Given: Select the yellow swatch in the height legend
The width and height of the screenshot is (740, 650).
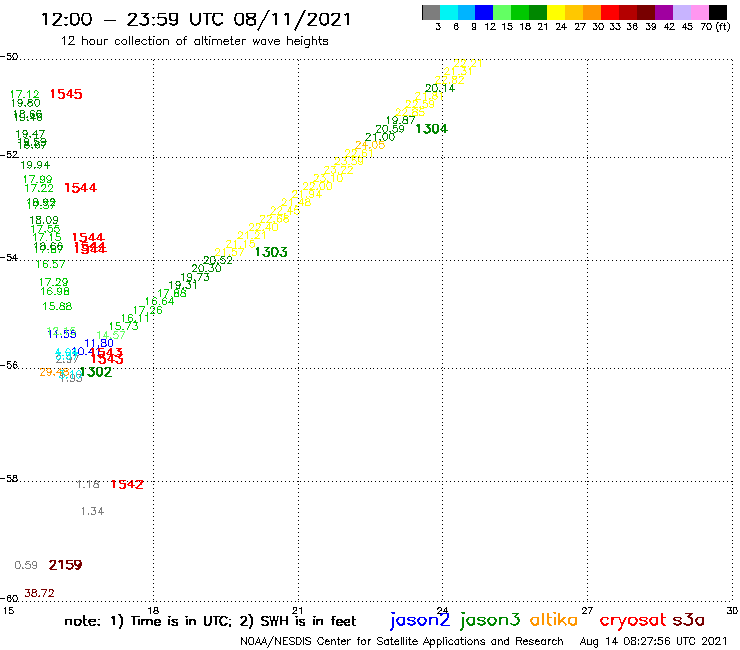Looking at the screenshot, I should [x=556, y=12].
